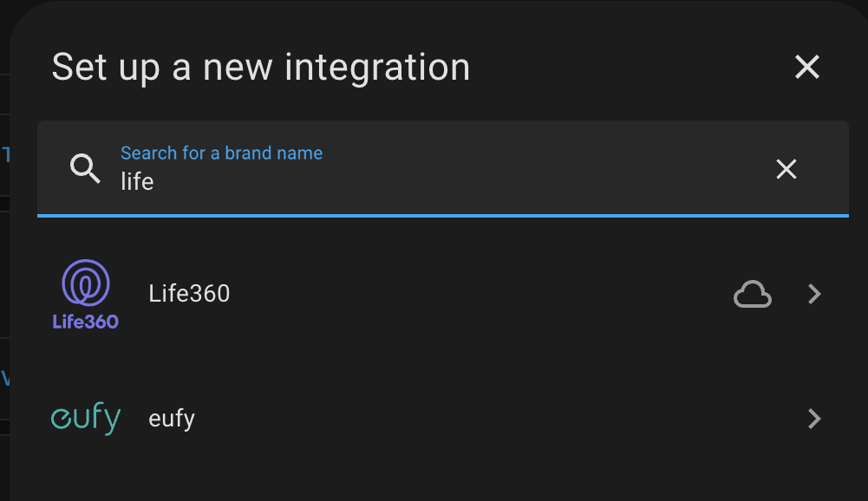This screenshot has height=501, width=868.
Task: Click blank area below the eufy row
Action: pyautogui.click(x=434, y=477)
